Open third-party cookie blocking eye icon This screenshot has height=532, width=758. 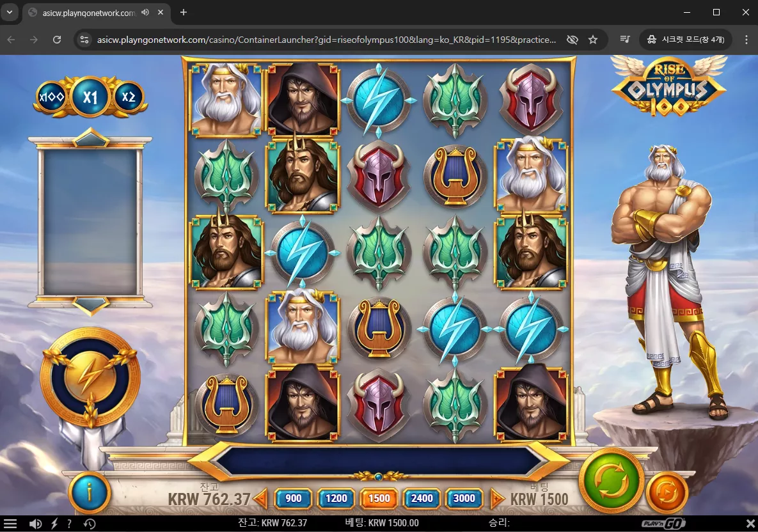tap(572, 40)
